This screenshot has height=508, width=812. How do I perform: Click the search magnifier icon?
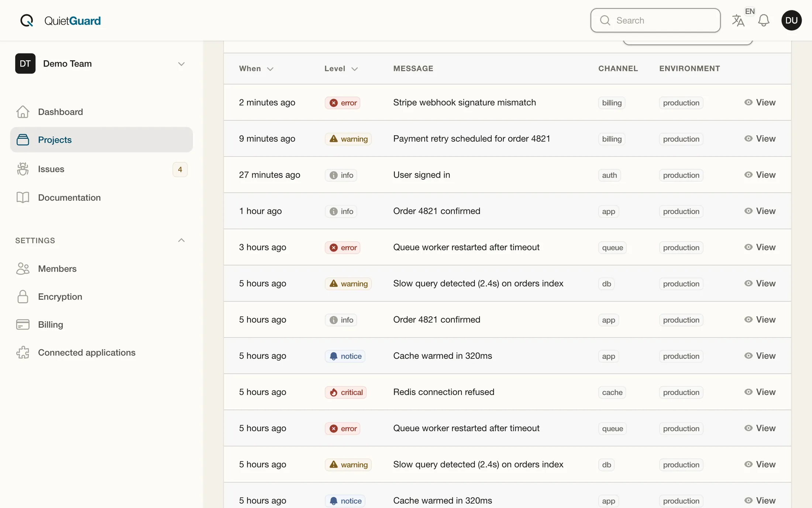[605, 20]
